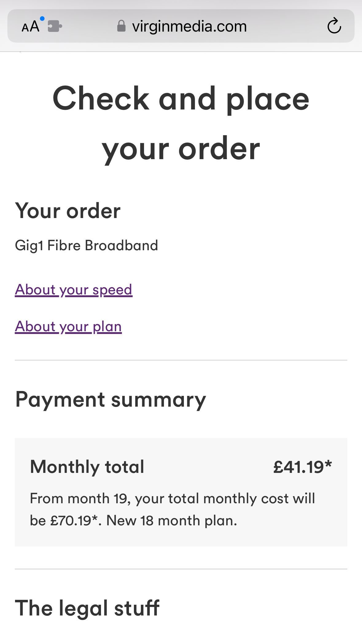Image resolution: width=362 pixels, height=644 pixels.
Task: Tap the padlock security icon
Action: coord(121,26)
